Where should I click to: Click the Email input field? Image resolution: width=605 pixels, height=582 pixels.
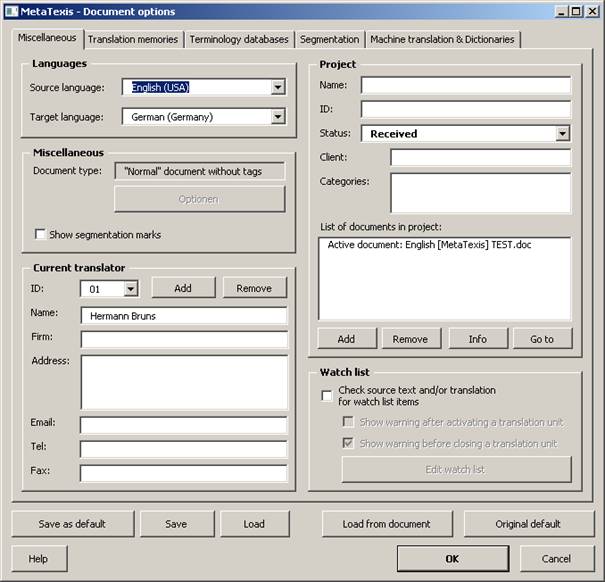tap(184, 425)
